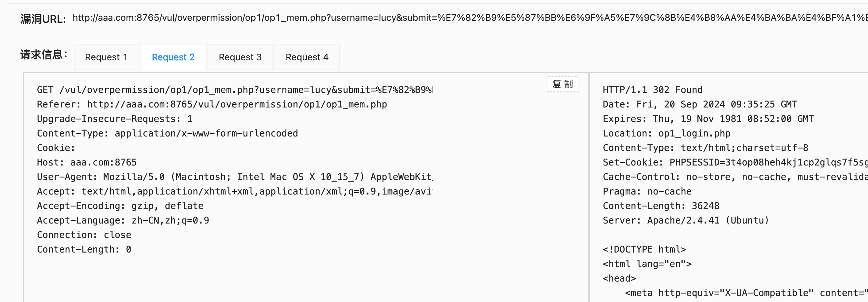
Task: Select the Request 2 tab
Action: click(173, 57)
